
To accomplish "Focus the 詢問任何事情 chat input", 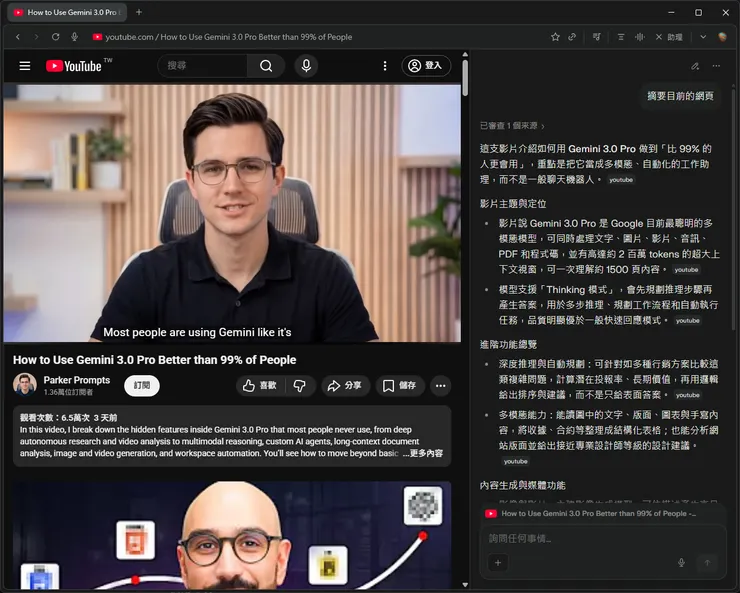I will (603, 539).
